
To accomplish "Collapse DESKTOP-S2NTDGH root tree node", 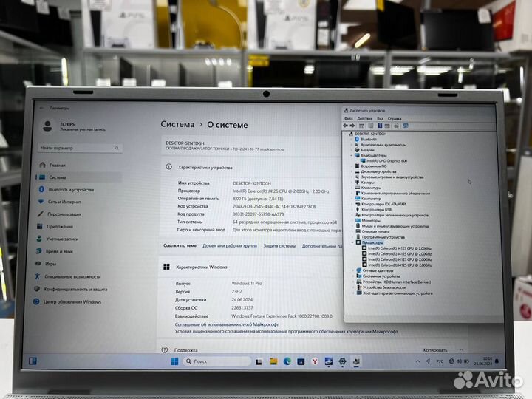I will pyautogui.click(x=346, y=134).
